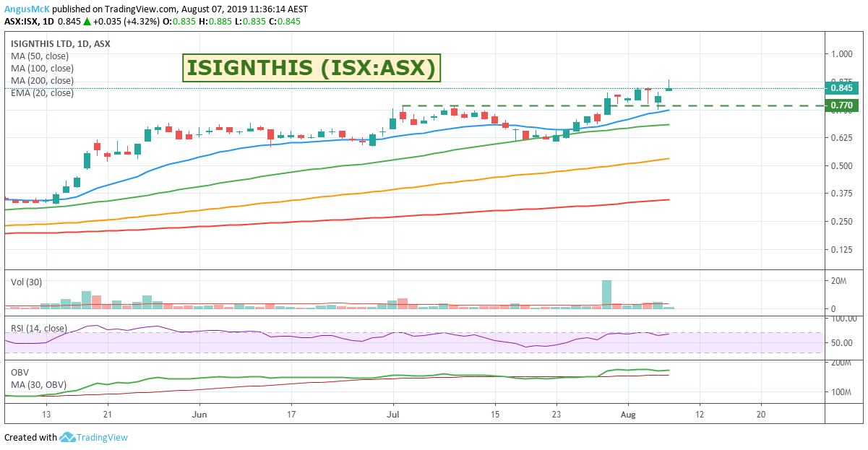868x450 pixels.
Task: Click the 17 date axis label
Action: click(290, 415)
